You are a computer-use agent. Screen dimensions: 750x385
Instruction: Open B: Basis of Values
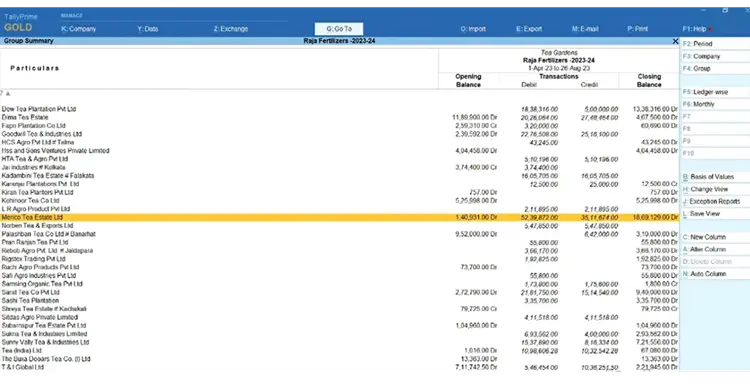click(x=715, y=177)
